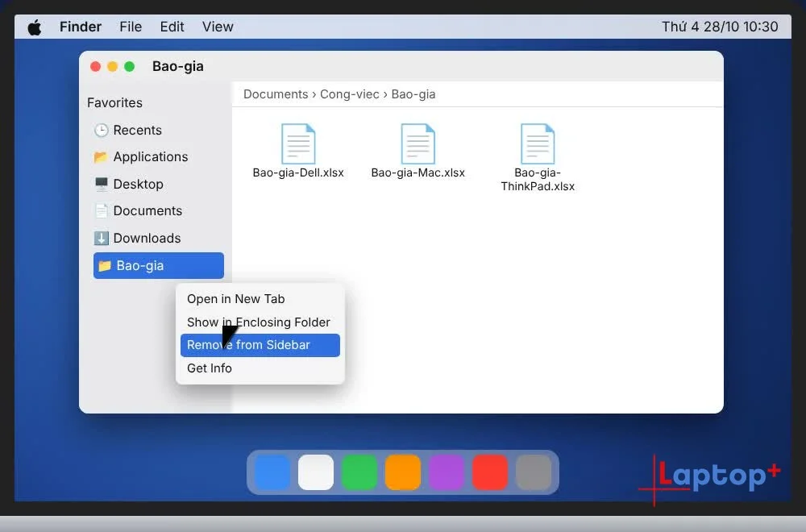Open the purple Dock app
Image resolution: width=806 pixels, height=532 pixels.
point(447,472)
